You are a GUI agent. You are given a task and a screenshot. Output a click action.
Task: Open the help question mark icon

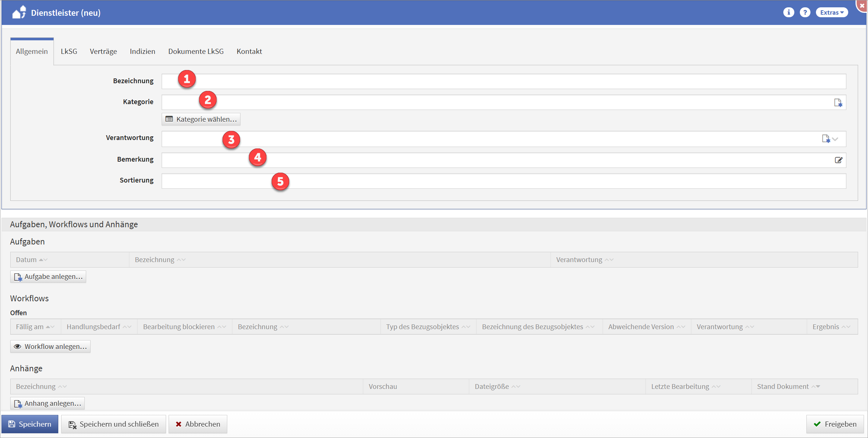pos(805,12)
